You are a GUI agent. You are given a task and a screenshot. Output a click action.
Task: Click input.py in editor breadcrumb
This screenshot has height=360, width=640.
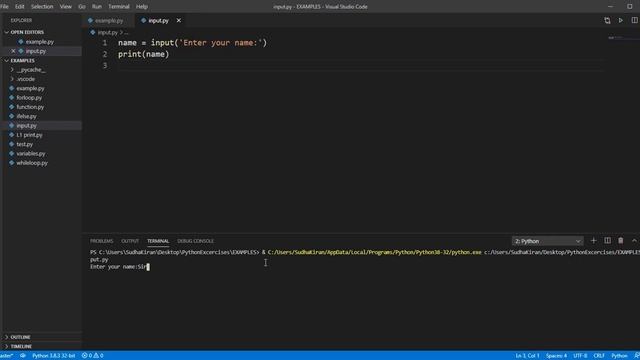pos(107,32)
